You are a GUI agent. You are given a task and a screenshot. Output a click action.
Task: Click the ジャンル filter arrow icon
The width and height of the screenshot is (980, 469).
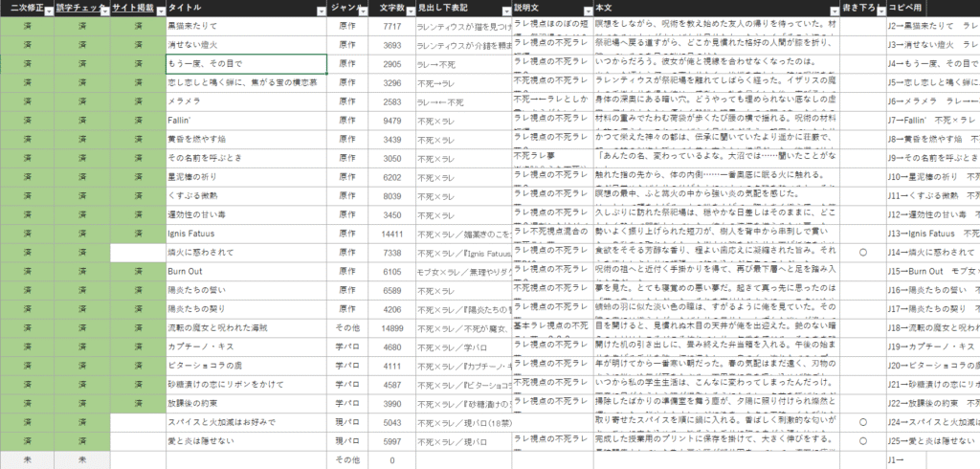(x=362, y=10)
